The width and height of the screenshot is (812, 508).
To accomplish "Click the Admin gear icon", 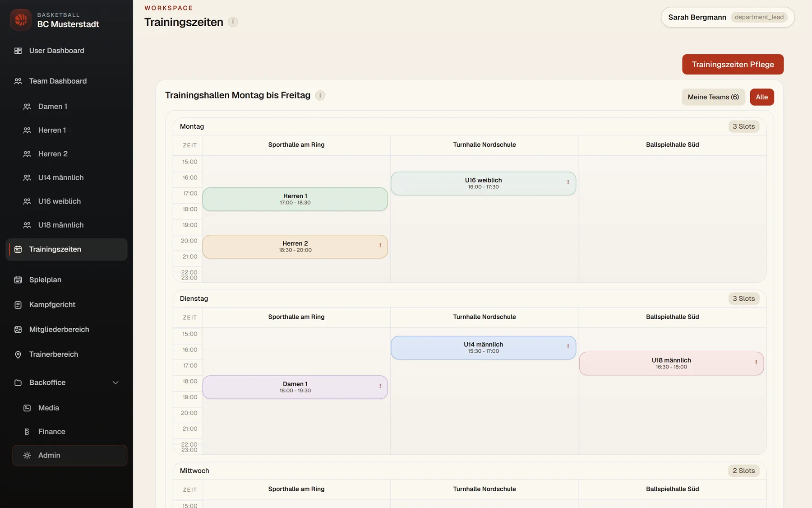I will pyautogui.click(x=27, y=455).
